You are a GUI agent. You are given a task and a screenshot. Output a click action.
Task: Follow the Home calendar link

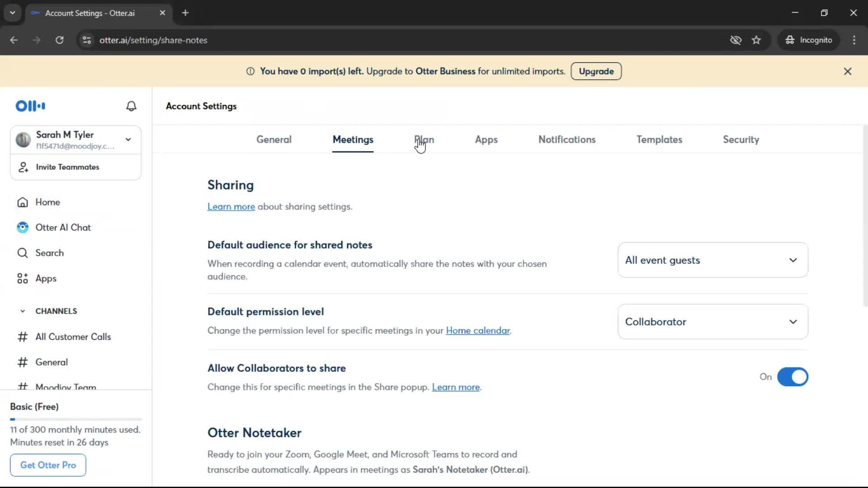(477, 331)
